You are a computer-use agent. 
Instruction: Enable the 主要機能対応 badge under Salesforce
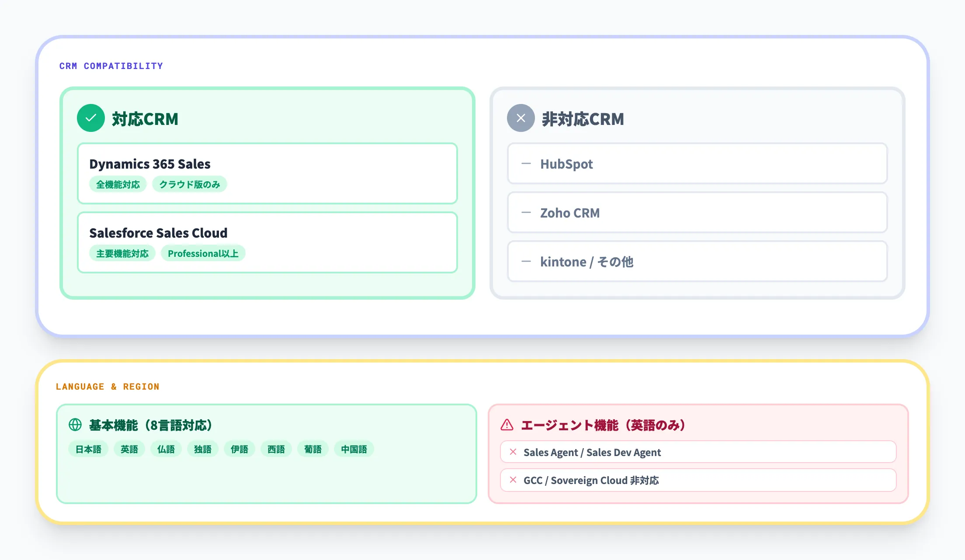pyautogui.click(x=122, y=253)
